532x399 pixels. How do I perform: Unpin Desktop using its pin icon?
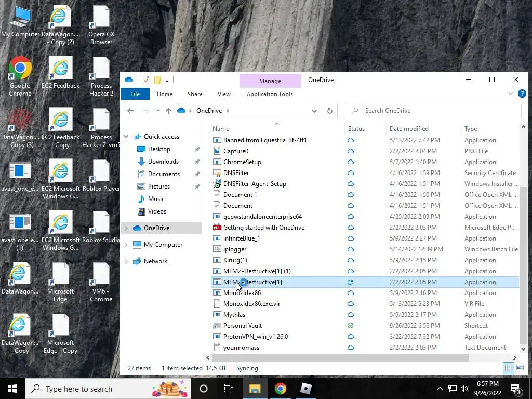coord(197,149)
